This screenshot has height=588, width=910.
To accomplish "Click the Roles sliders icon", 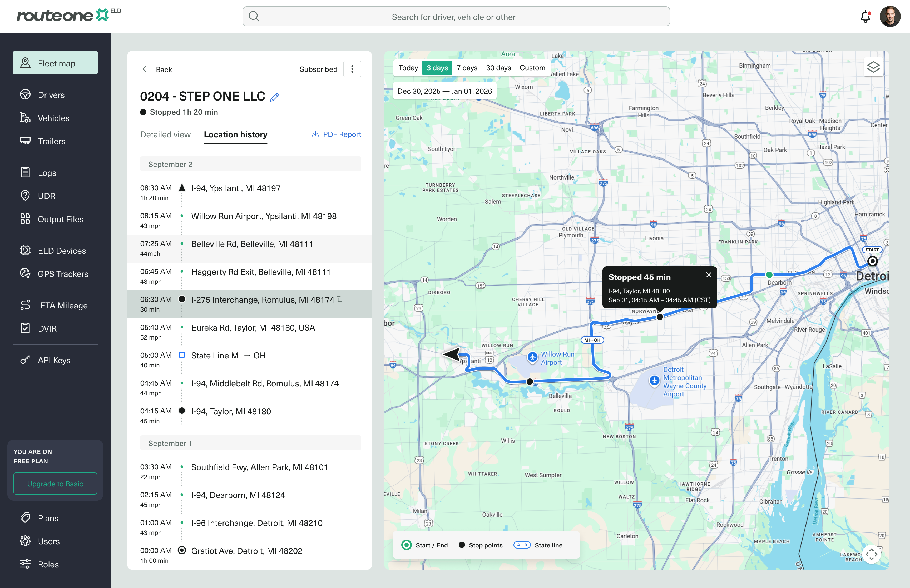I will pos(25,564).
